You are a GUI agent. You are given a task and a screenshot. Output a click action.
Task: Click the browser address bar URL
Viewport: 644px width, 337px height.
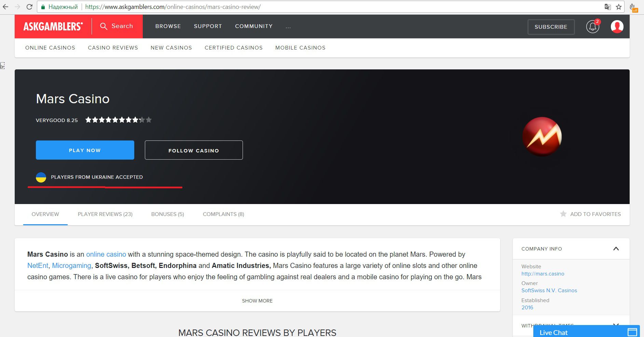173,7
